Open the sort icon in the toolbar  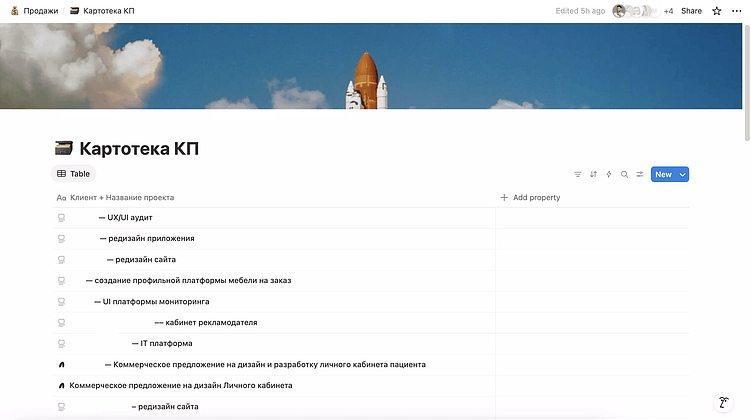click(x=593, y=174)
